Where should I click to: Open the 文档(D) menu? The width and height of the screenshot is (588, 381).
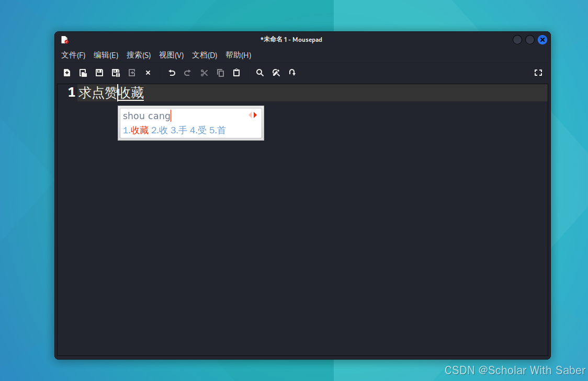[205, 55]
